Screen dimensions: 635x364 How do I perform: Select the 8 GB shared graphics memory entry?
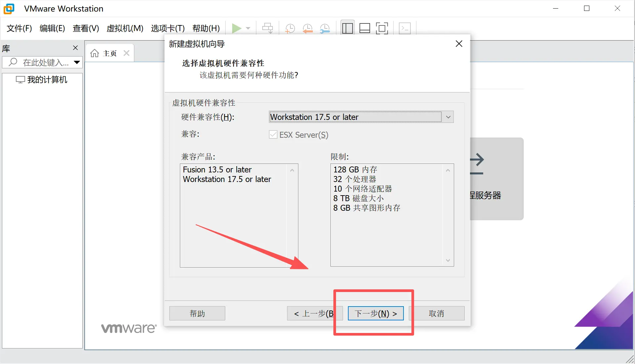[x=367, y=208]
